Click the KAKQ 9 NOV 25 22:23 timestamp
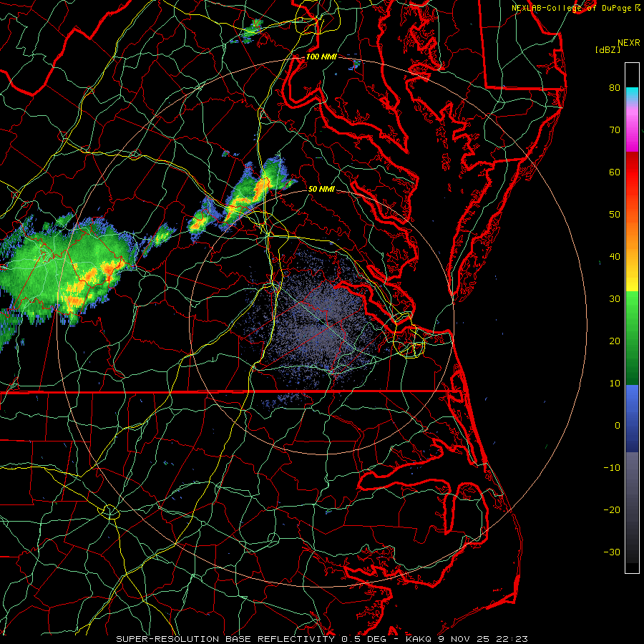 click(x=467, y=639)
